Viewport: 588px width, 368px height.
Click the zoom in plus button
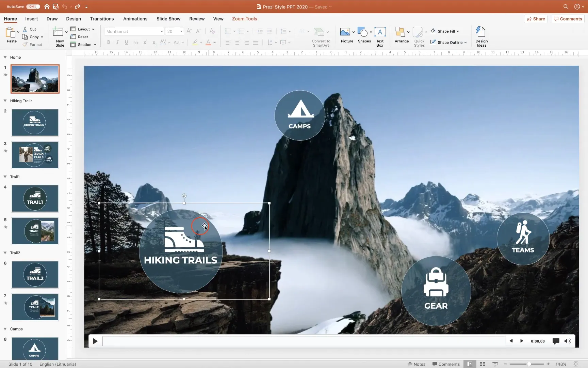click(x=548, y=364)
